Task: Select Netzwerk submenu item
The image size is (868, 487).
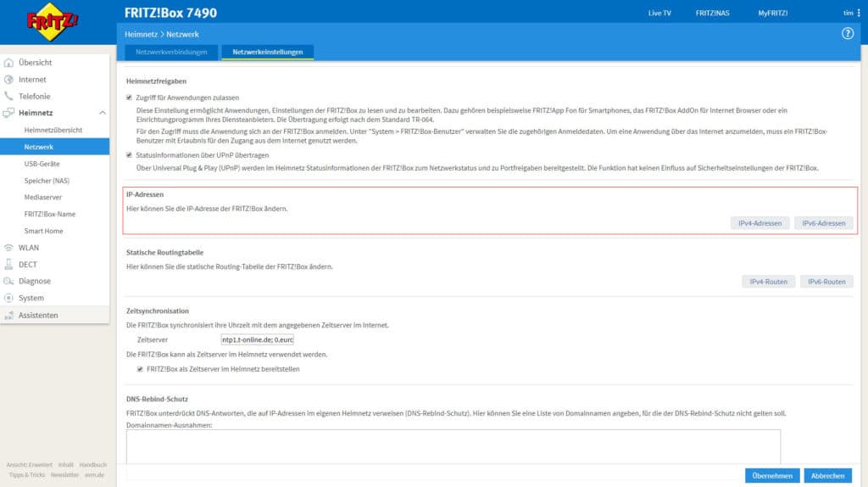Action: point(55,147)
